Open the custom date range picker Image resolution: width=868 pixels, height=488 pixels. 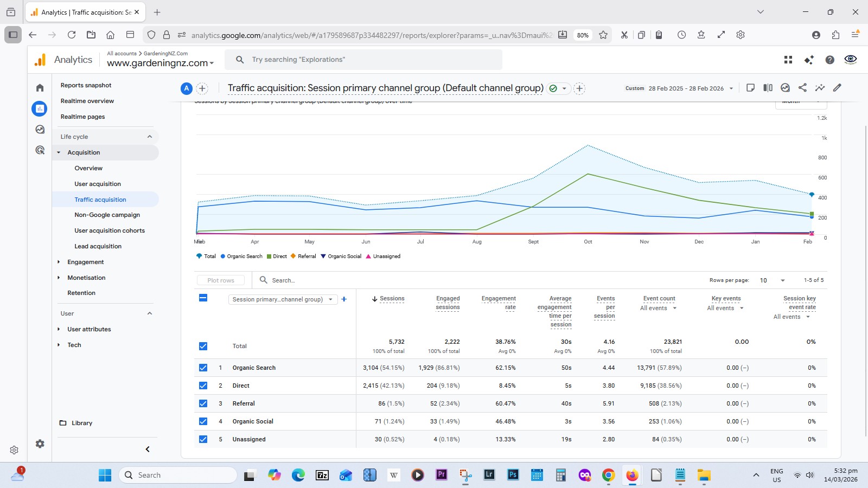point(686,88)
